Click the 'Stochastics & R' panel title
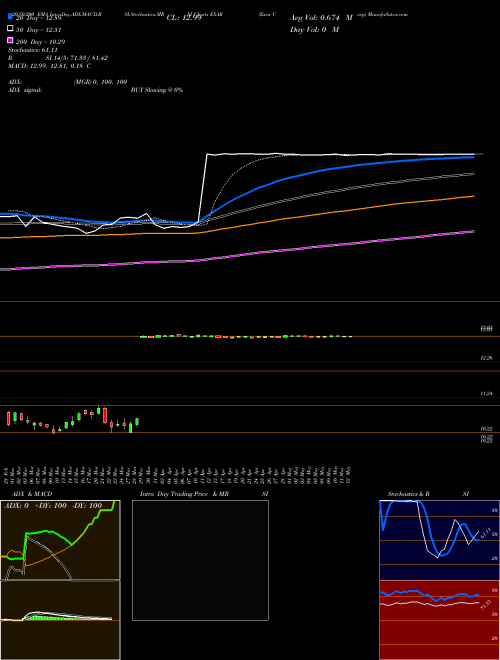500x660 pixels. point(408,494)
